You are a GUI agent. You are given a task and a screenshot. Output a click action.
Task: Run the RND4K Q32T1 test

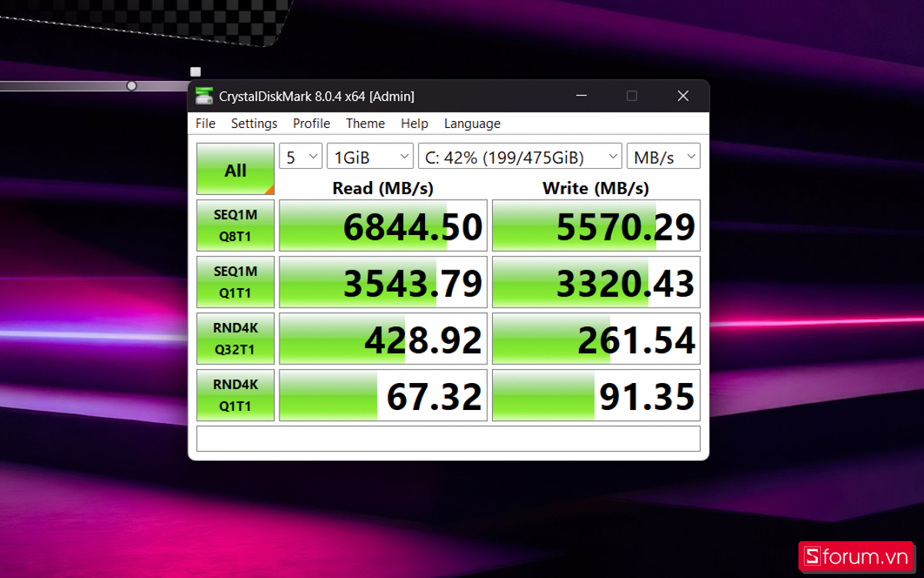(236, 338)
